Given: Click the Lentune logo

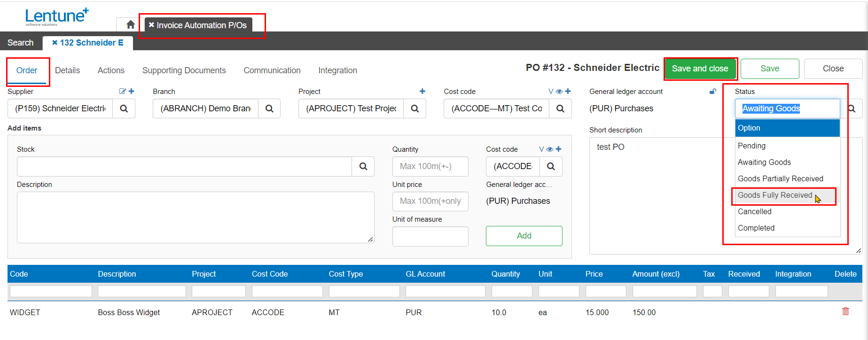Looking at the screenshot, I should (x=56, y=16).
